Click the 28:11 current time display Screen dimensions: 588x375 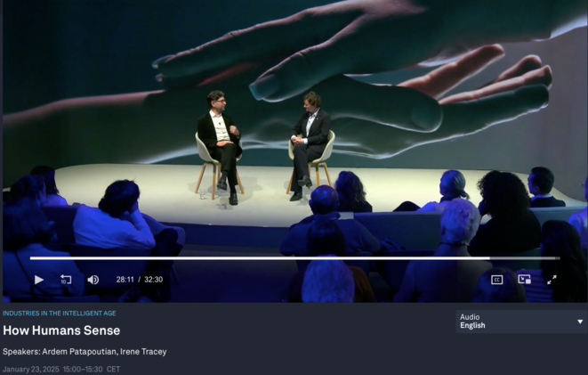tap(125, 280)
